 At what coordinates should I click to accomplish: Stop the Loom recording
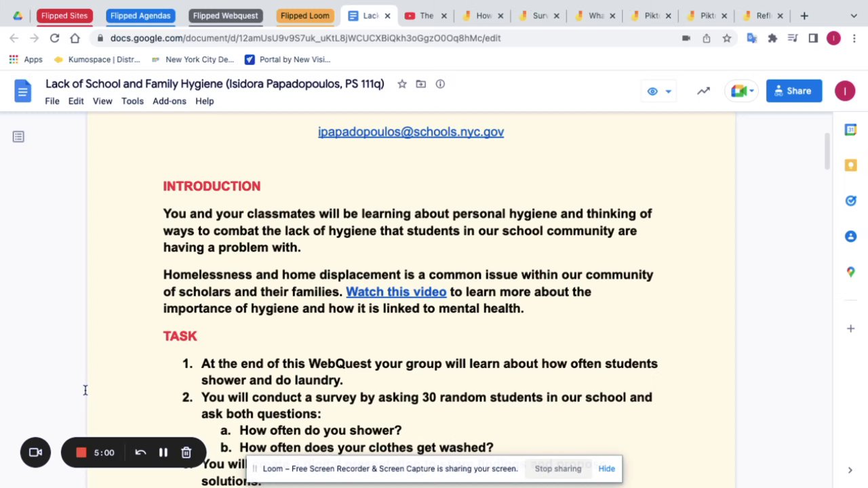point(81,453)
